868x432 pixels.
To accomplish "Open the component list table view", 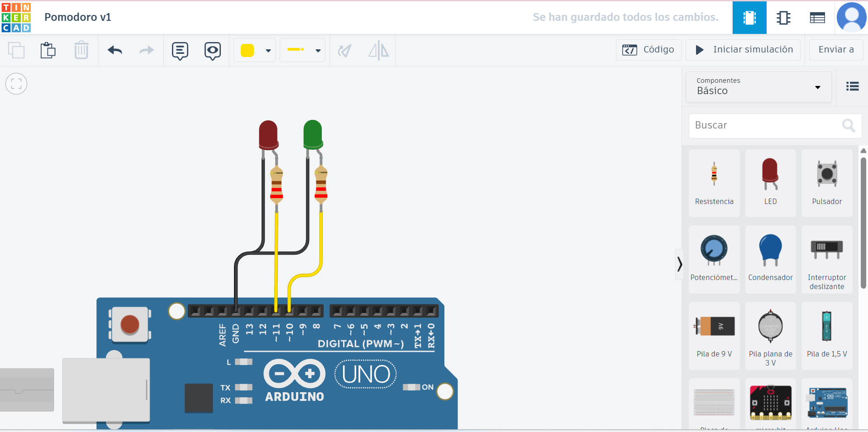I will click(x=817, y=18).
